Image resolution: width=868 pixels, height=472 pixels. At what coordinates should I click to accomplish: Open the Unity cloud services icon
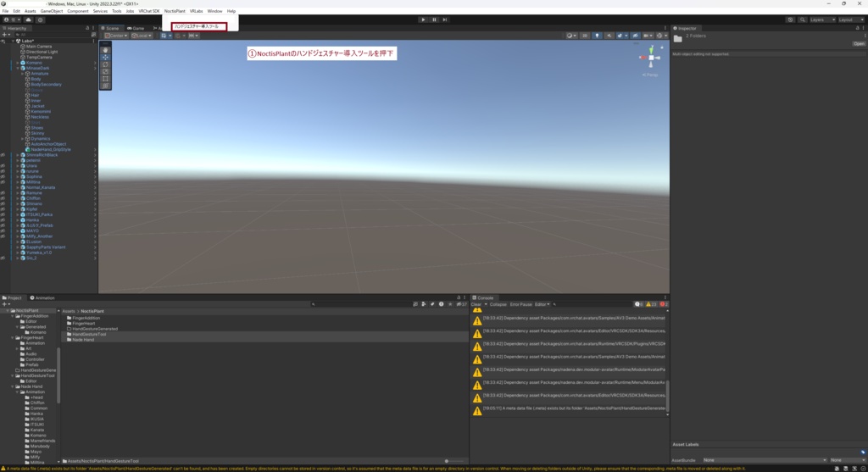click(x=28, y=20)
